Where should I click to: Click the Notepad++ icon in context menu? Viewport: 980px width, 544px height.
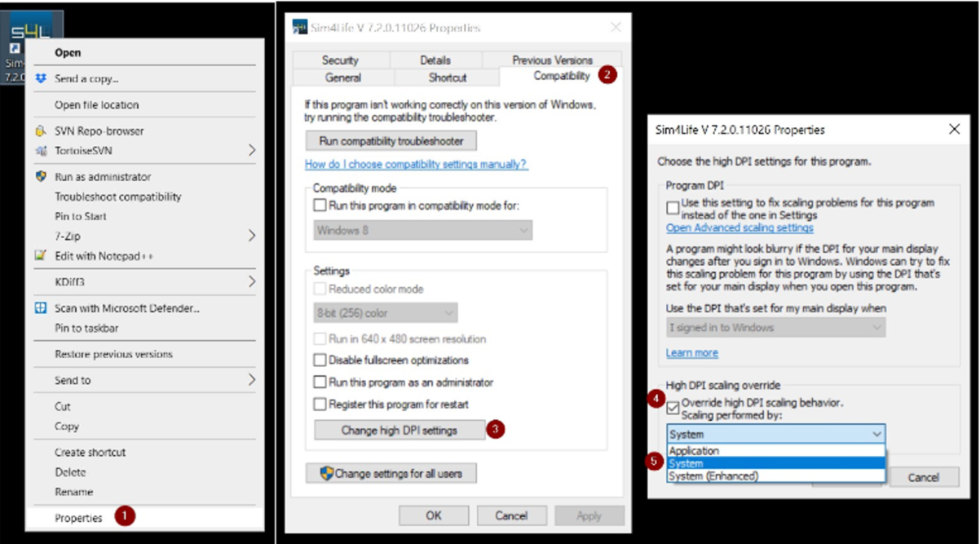41,256
